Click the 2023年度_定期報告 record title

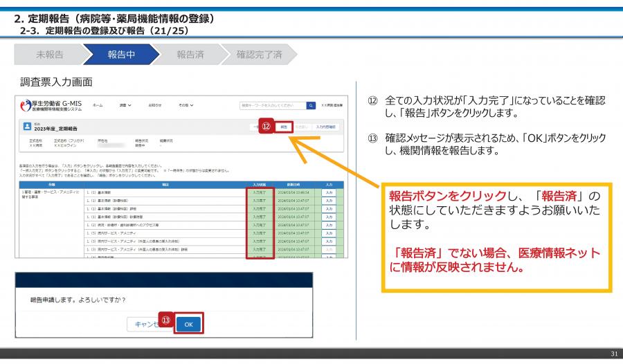(55, 129)
